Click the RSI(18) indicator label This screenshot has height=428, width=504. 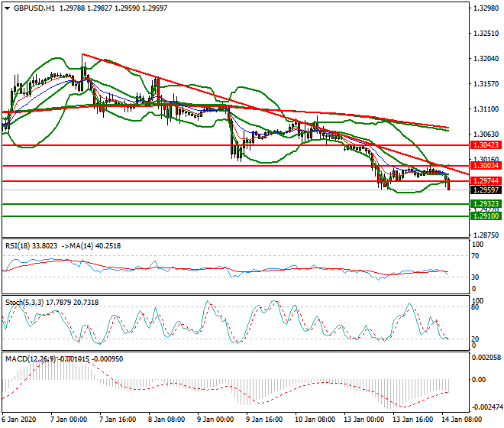tap(20, 245)
